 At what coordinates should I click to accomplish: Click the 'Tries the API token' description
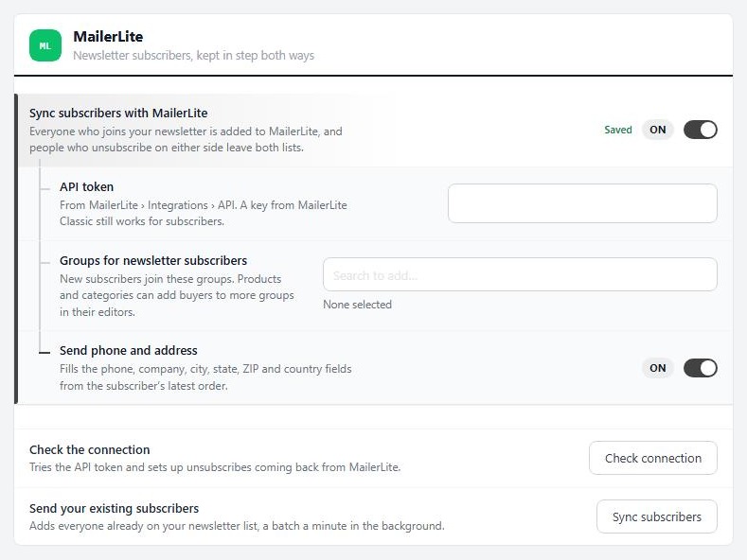point(215,467)
